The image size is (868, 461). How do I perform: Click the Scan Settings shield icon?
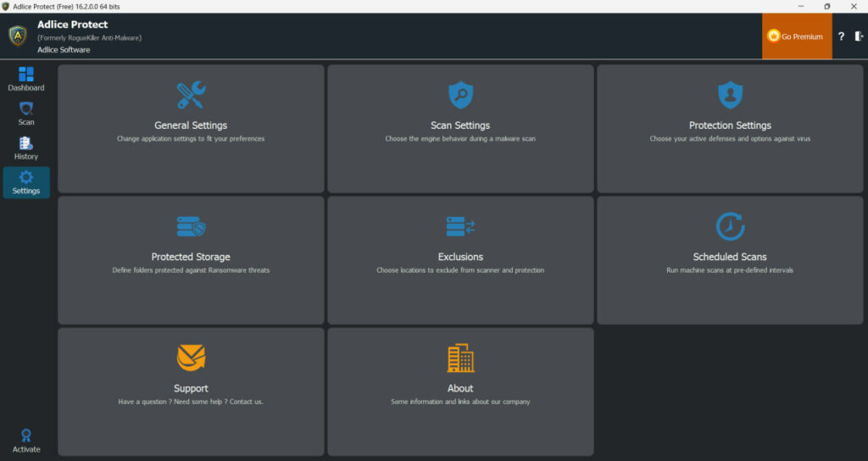(x=460, y=95)
